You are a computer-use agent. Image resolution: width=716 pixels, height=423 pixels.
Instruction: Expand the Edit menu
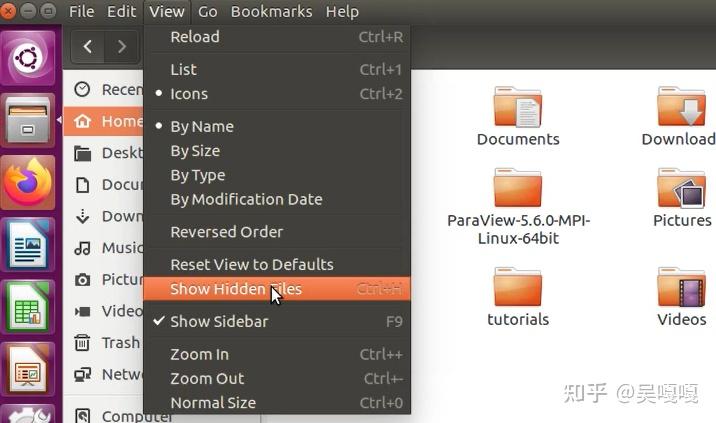tap(121, 12)
